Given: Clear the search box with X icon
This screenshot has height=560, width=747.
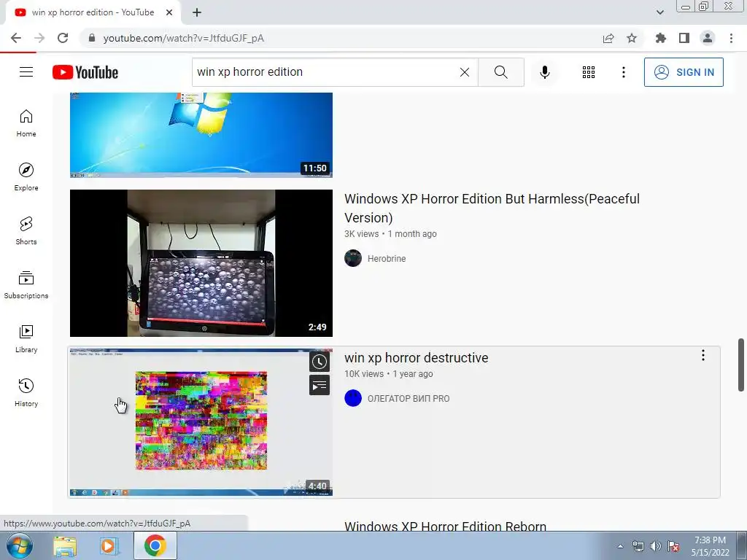Looking at the screenshot, I should click(465, 72).
